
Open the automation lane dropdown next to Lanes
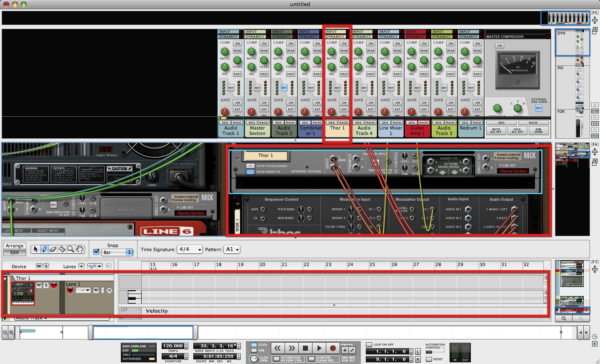click(95, 266)
